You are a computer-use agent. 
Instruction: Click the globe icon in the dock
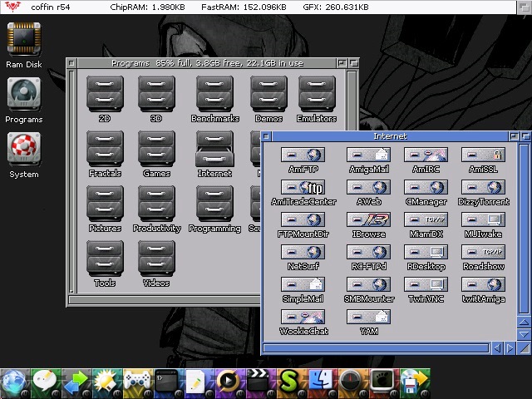tap(15, 383)
